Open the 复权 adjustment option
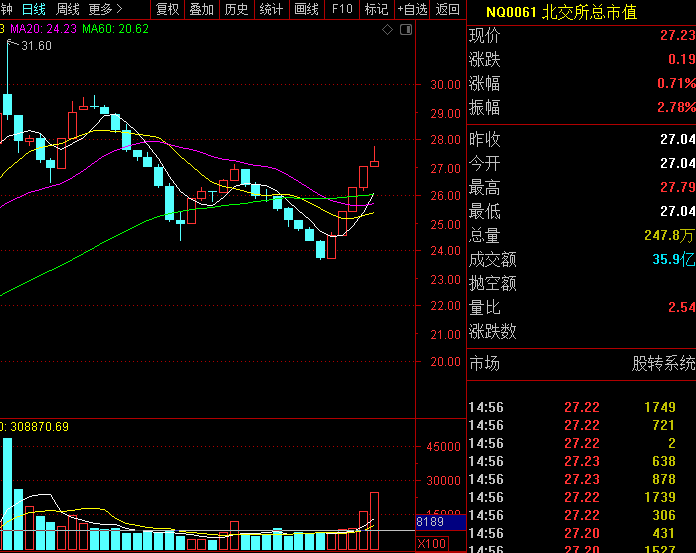This screenshot has height=553, width=696. coord(168,9)
